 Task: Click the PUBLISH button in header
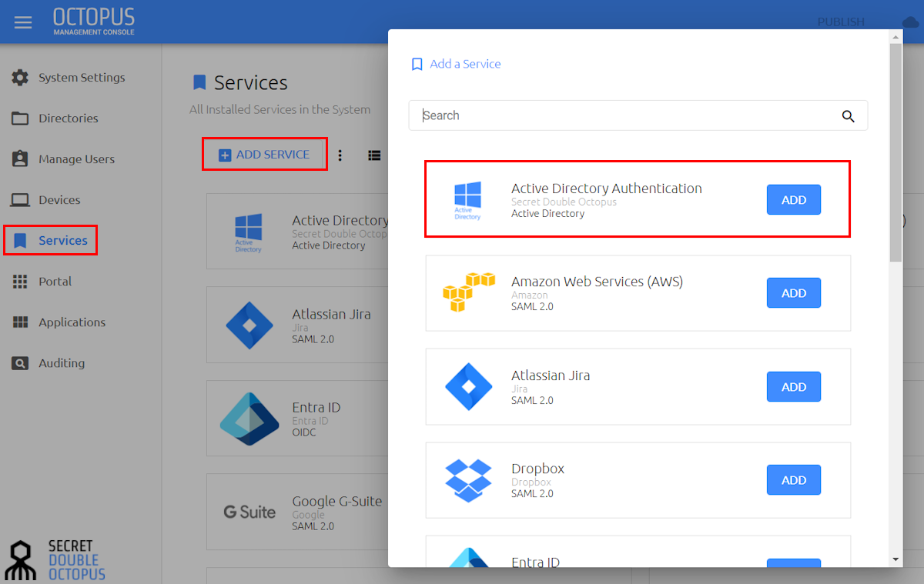pyautogui.click(x=841, y=22)
